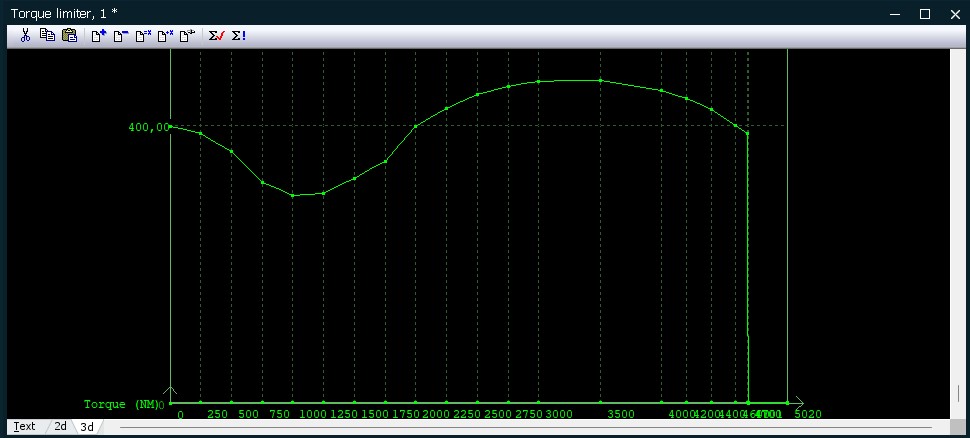The height and width of the screenshot is (438, 970).
Task: Click the page '+x' percent-change icon
Action: click(x=165, y=36)
